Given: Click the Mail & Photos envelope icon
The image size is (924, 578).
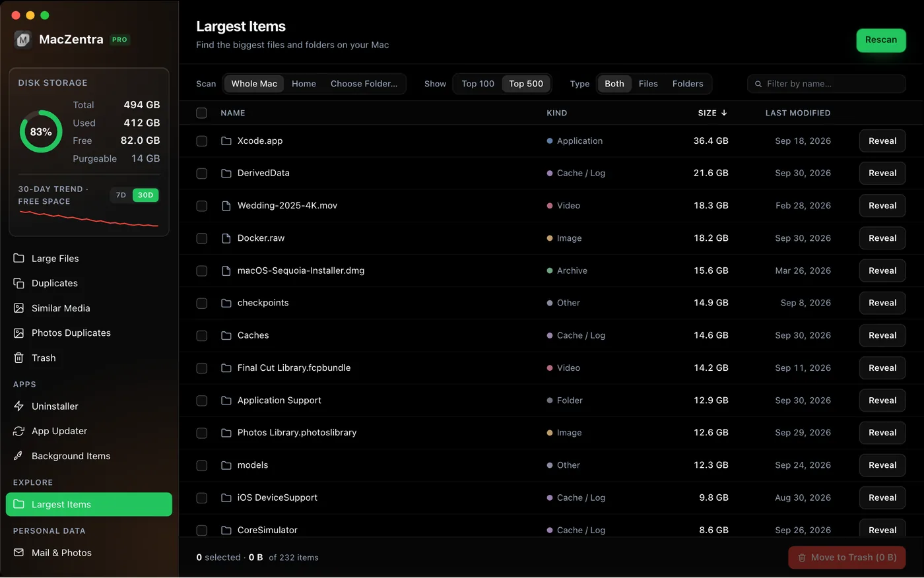Looking at the screenshot, I should click(x=18, y=553).
